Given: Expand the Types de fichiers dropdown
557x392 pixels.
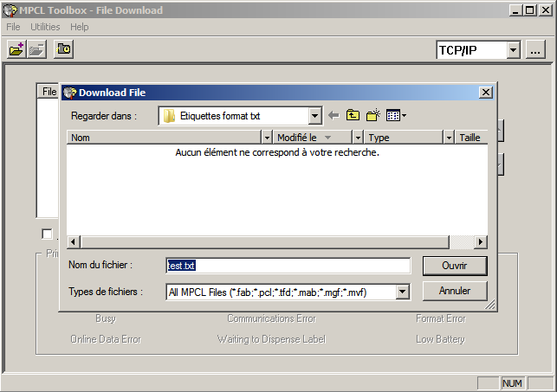Looking at the screenshot, I should (x=402, y=292).
